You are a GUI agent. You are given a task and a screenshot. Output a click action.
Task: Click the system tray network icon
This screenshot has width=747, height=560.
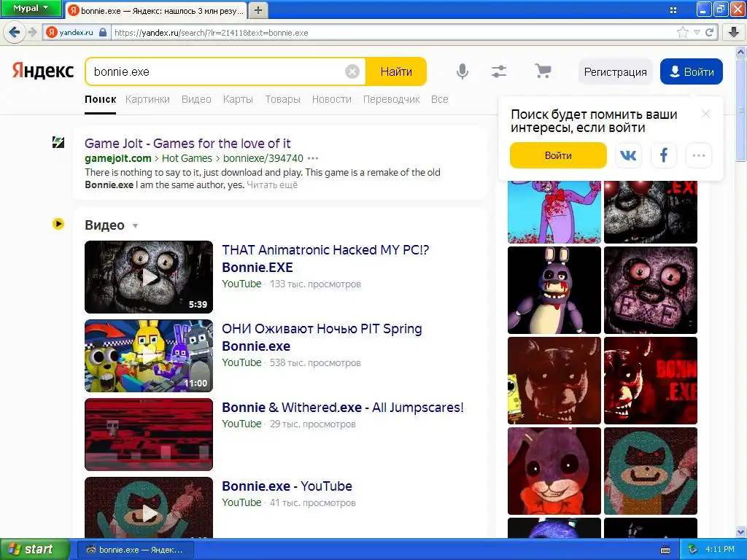point(693,549)
